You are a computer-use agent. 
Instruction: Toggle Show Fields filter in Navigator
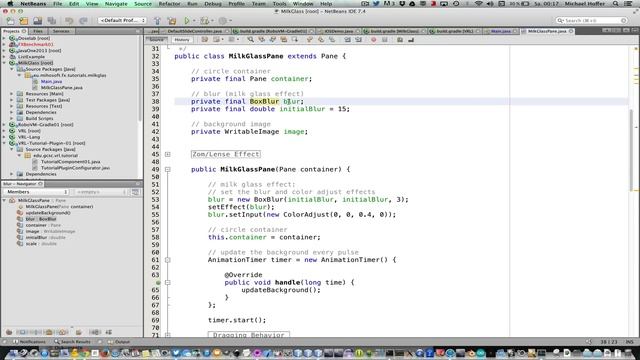click(x=23, y=332)
